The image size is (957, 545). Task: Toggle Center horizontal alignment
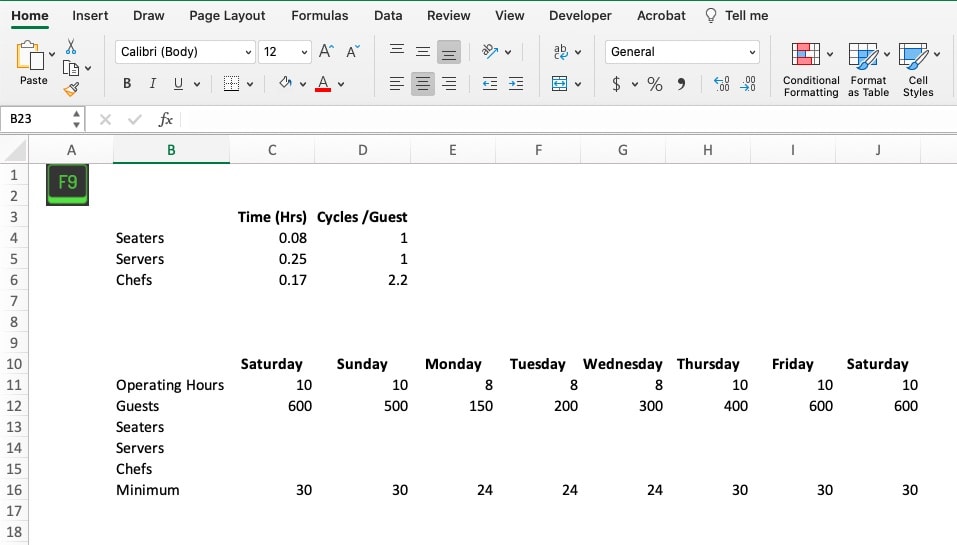point(423,84)
